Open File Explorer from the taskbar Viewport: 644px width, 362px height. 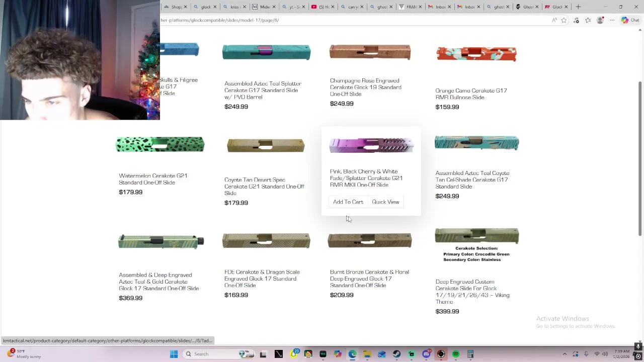(367, 354)
